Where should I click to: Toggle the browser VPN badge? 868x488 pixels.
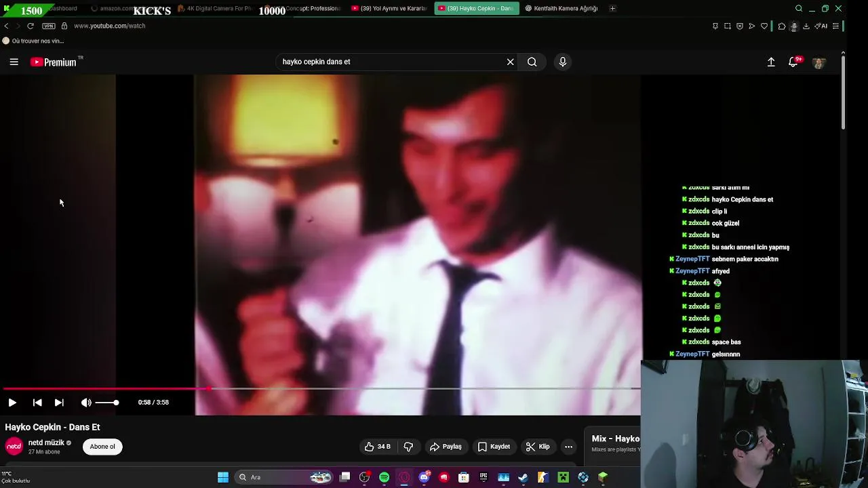(49, 26)
